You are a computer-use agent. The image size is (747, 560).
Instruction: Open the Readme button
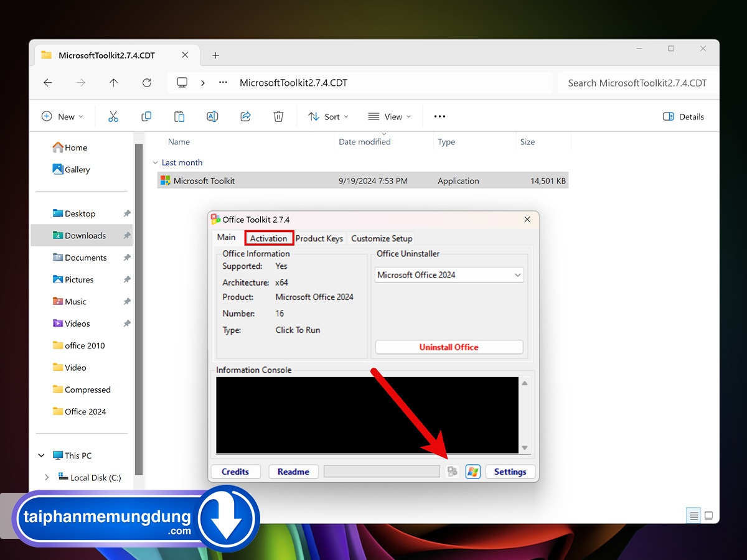[x=293, y=472]
